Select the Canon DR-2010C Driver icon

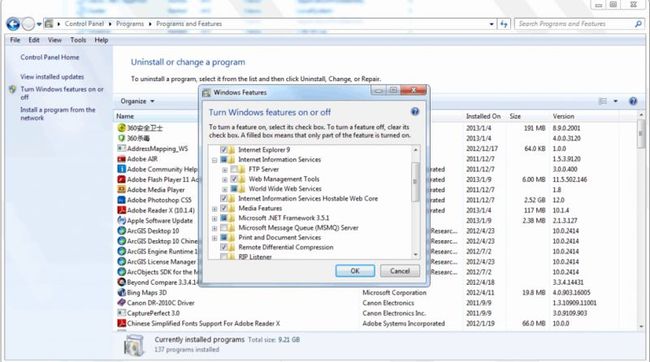click(121, 303)
